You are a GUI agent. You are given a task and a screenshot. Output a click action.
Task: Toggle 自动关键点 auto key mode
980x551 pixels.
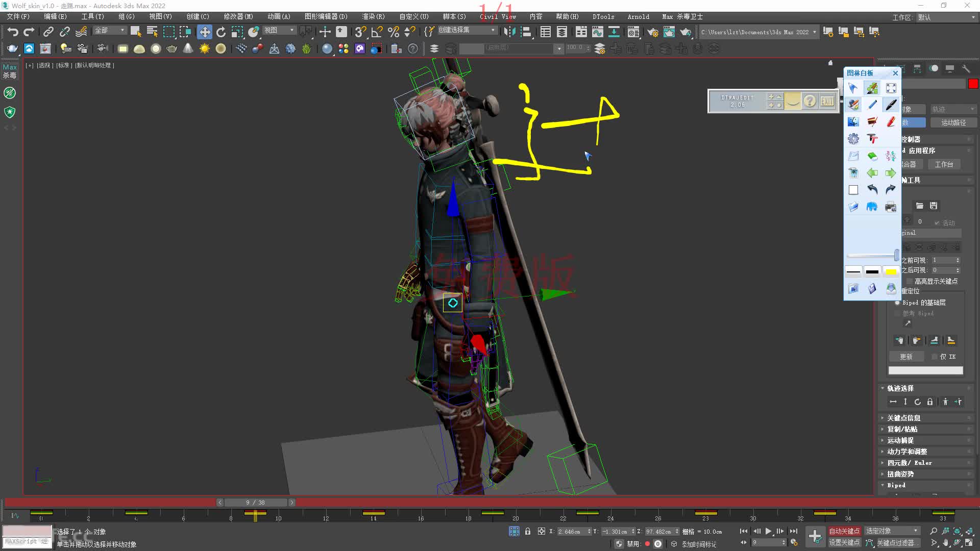tap(844, 531)
